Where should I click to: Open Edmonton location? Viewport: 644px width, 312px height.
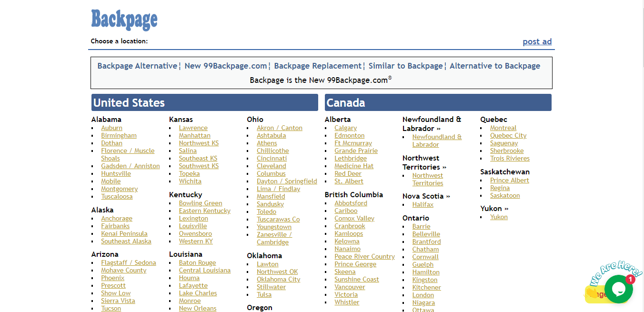(349, 136)
